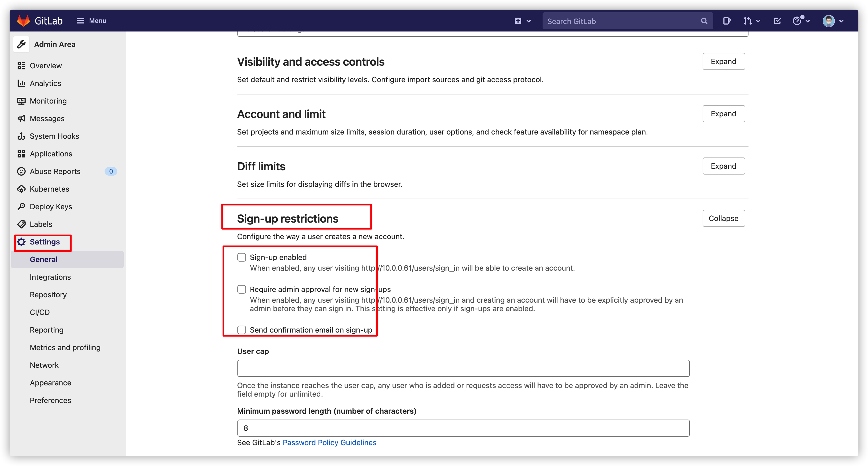The width and height of the screenshot is (868, 466).
Task: Expand the Visibility and access controls section
Action: click(x=723, y=61)
